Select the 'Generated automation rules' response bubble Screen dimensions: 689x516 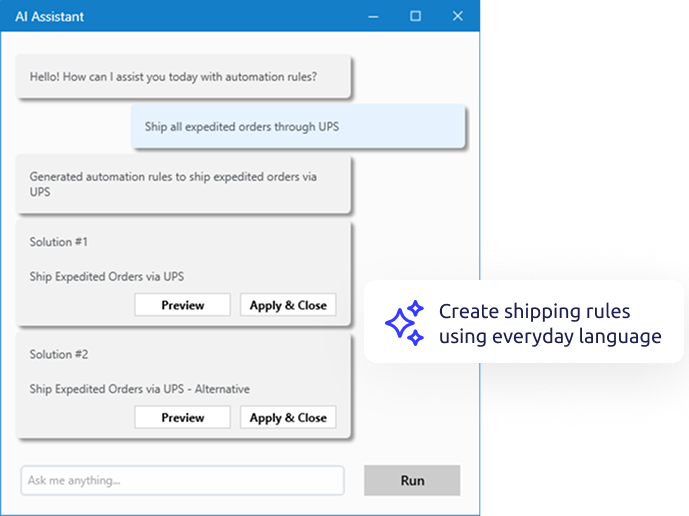coord(184,184)
